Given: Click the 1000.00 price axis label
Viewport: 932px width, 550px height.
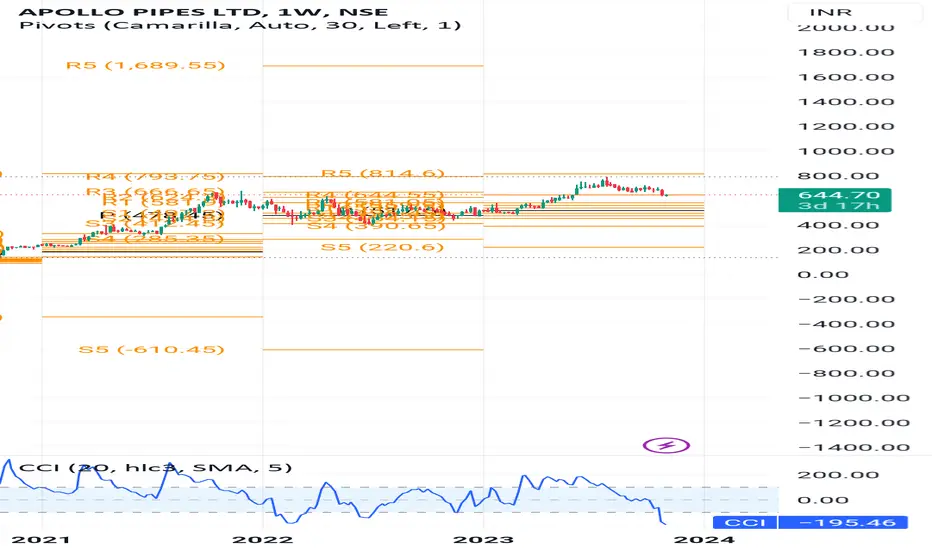Looking at the screenshot, I should tap(846, 151).
